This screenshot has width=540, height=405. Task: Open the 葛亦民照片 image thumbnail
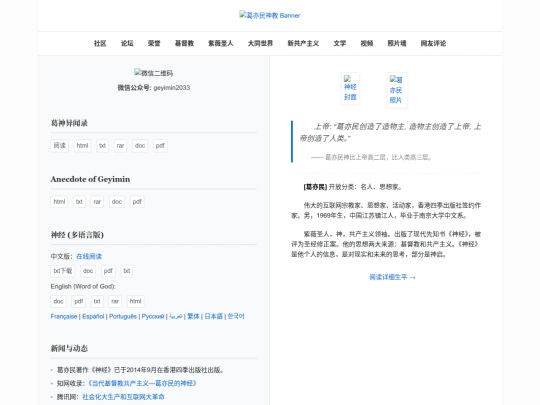(x=397, y=90)
